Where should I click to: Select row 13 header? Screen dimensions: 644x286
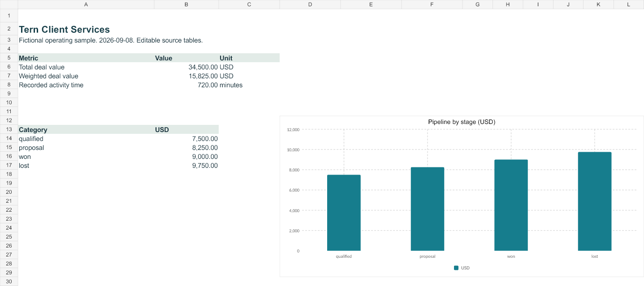point(9,130)
